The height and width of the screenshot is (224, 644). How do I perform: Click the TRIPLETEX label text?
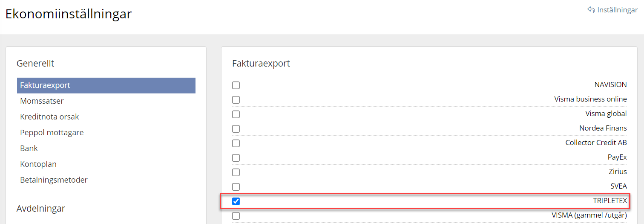point(610,201)
